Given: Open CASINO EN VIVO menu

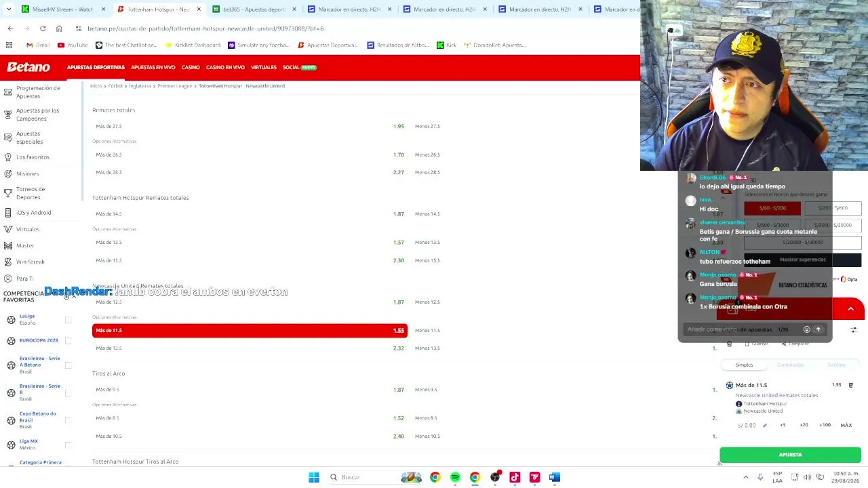Looking at the screenshot, I should tap(225, 67).
